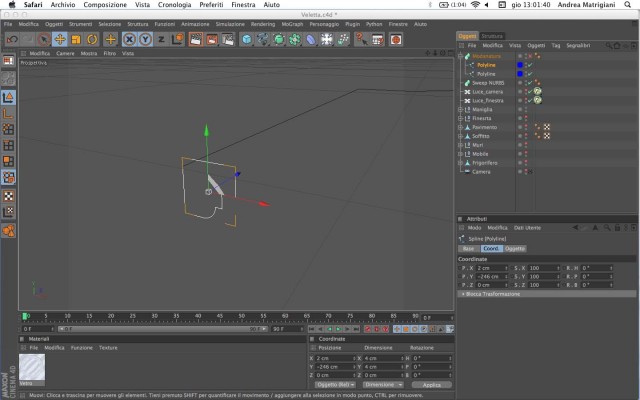Click the Applica button

[431, 384]
